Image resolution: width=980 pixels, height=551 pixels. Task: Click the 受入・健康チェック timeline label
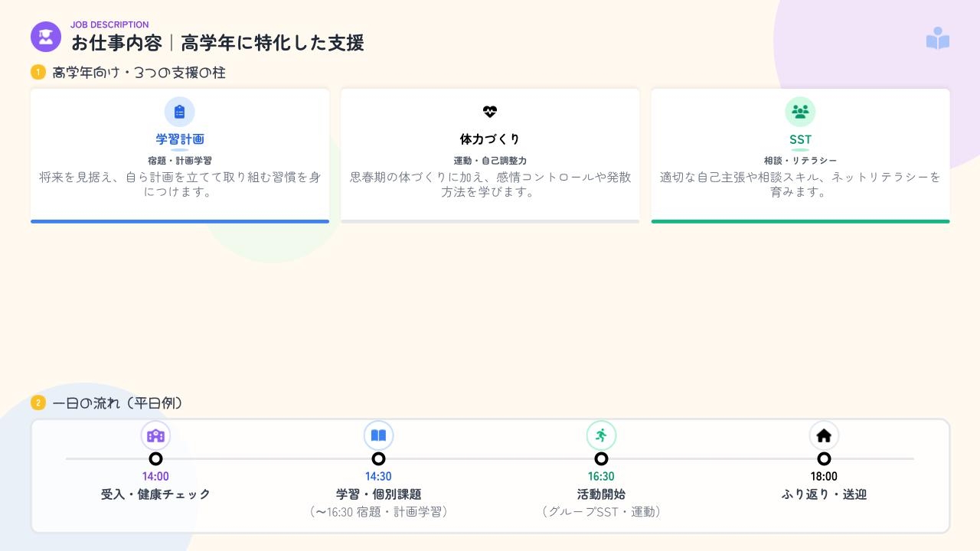pyautogui.click(x=155, y=494)
